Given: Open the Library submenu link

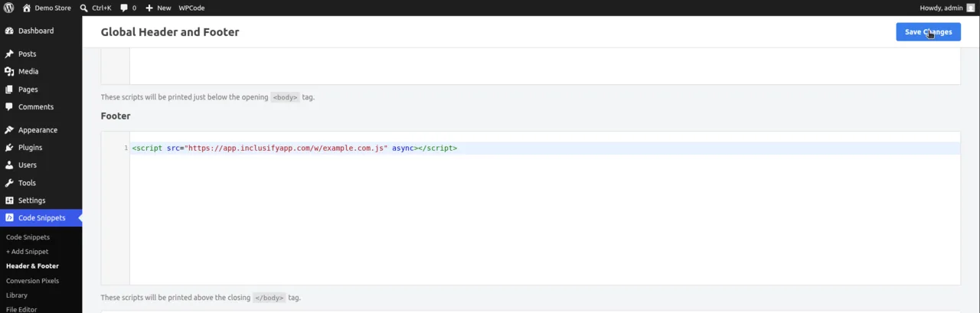Looking at the screenshot, I should [x=17, y=295].
